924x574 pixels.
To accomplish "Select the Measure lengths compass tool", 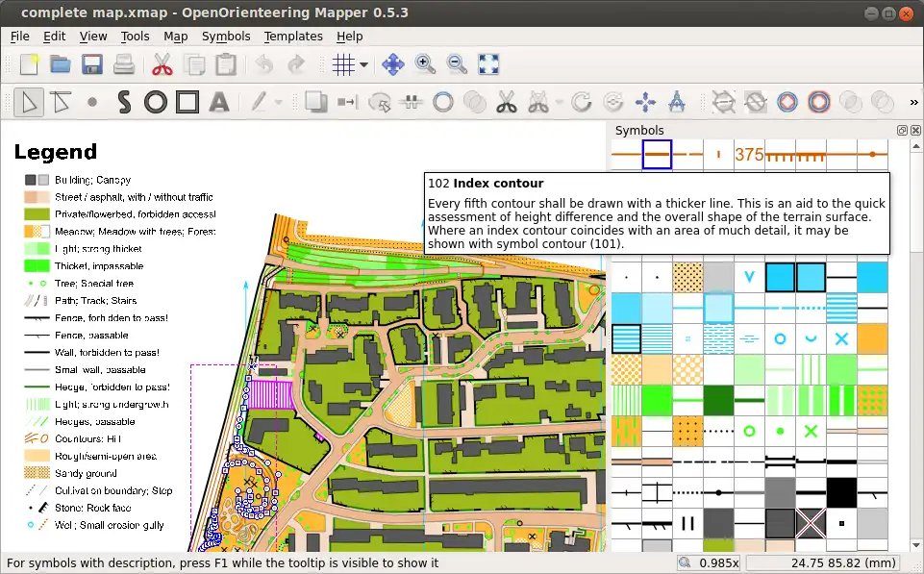I will (676, 102).
